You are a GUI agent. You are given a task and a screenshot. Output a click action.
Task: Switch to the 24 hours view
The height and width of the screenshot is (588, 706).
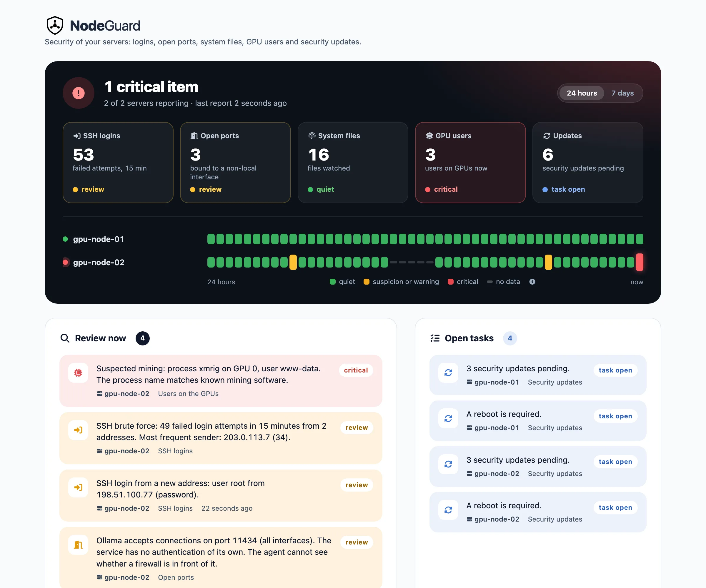point(582,93)
